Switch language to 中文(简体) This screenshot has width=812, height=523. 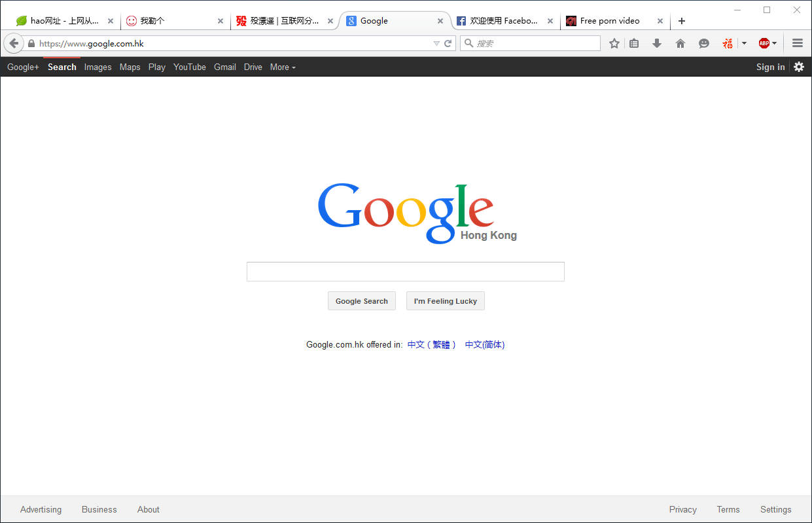485,344
